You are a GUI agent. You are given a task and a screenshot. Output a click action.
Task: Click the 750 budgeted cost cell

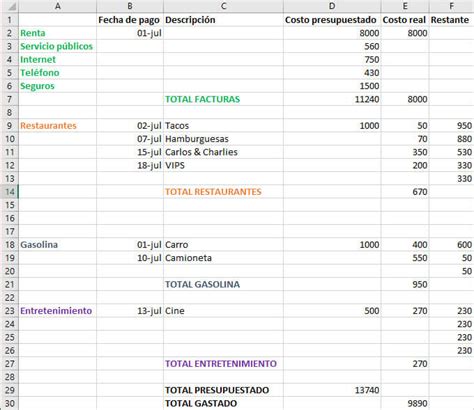click(332, 59)
